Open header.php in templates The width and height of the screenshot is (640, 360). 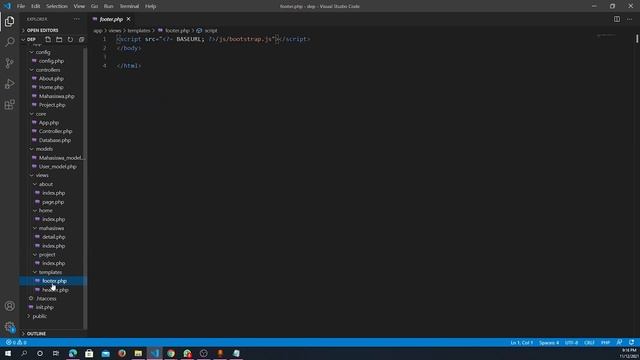[x=55, y=290]
